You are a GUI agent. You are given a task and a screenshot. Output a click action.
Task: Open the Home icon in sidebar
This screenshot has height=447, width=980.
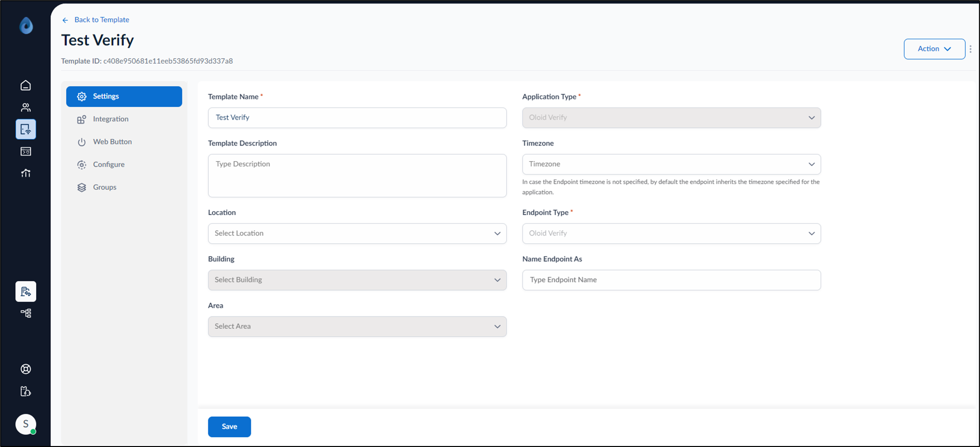(x=26, y=85)
